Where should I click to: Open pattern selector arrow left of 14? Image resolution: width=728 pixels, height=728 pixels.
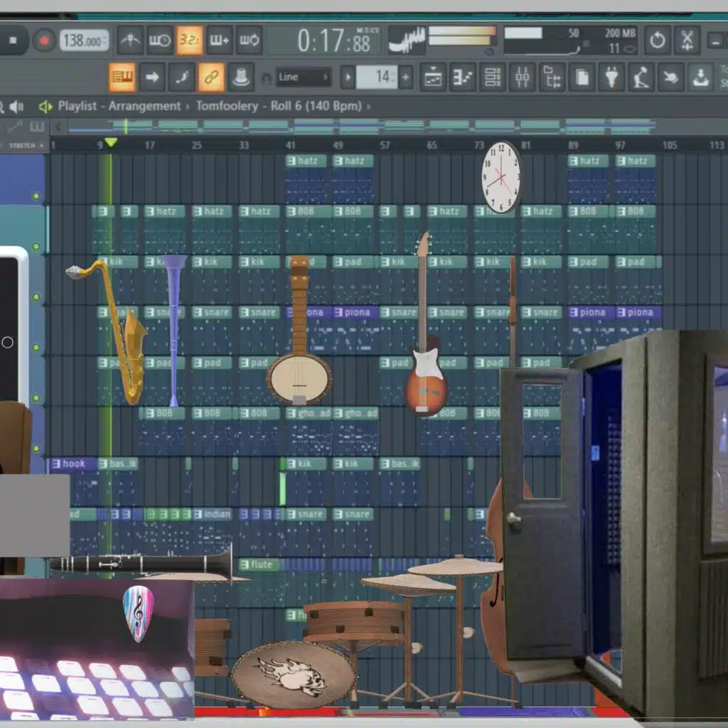(348, 77)
